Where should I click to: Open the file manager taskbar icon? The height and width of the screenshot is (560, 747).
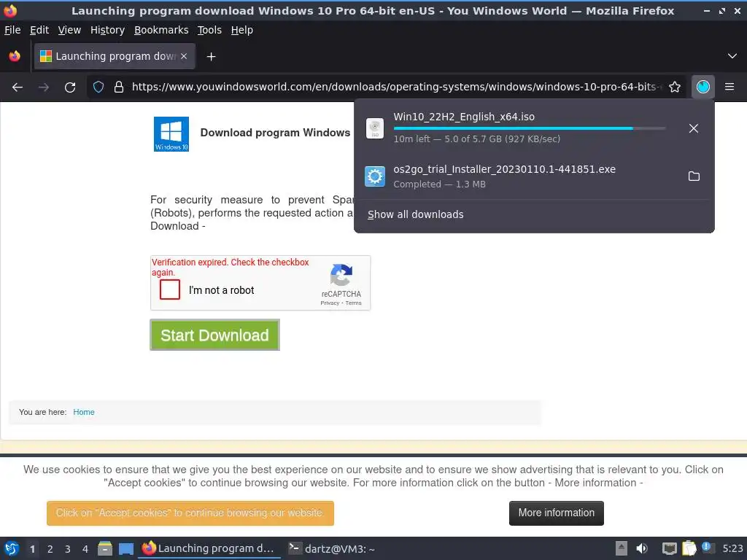point(105,548)
